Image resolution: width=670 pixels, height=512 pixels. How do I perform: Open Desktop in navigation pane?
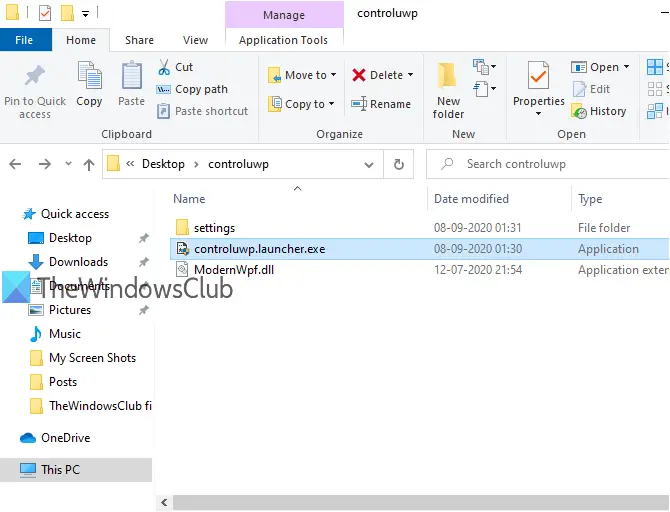(60, 238)
